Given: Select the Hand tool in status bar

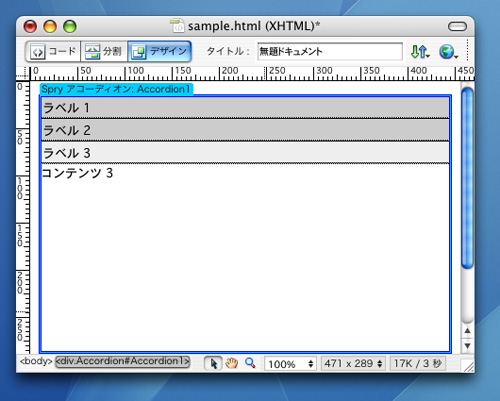Looking at the screenshot, I should click(x=232, y=363).
